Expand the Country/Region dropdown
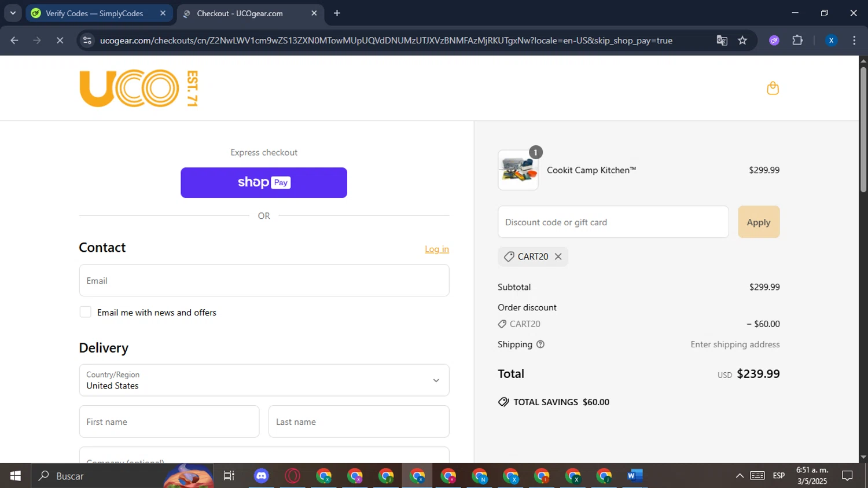The image size is (868, 488). (x=264, y=380)
